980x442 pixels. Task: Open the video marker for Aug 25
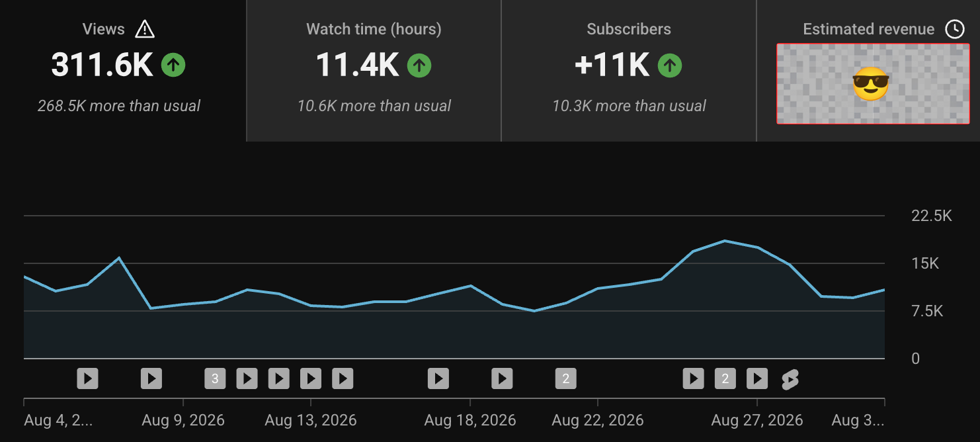[x=693, y=378]
